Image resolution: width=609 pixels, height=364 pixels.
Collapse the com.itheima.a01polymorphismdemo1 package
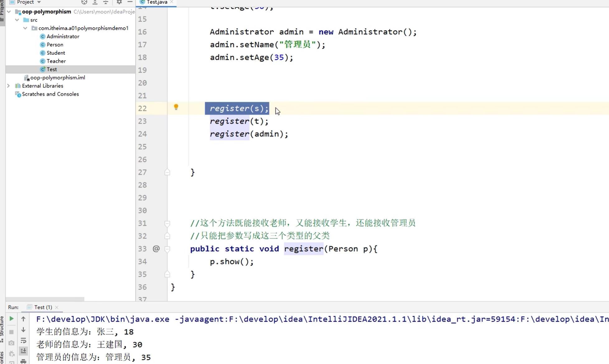point(25,28)
